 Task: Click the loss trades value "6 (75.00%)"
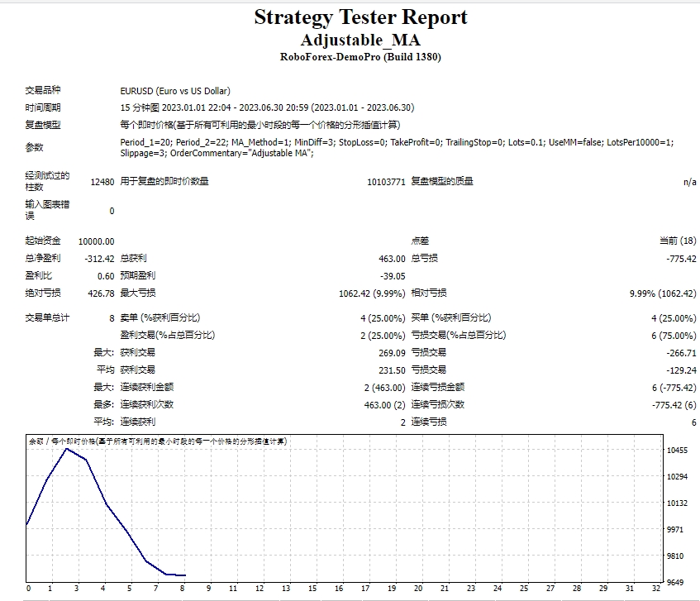[674, 336]
